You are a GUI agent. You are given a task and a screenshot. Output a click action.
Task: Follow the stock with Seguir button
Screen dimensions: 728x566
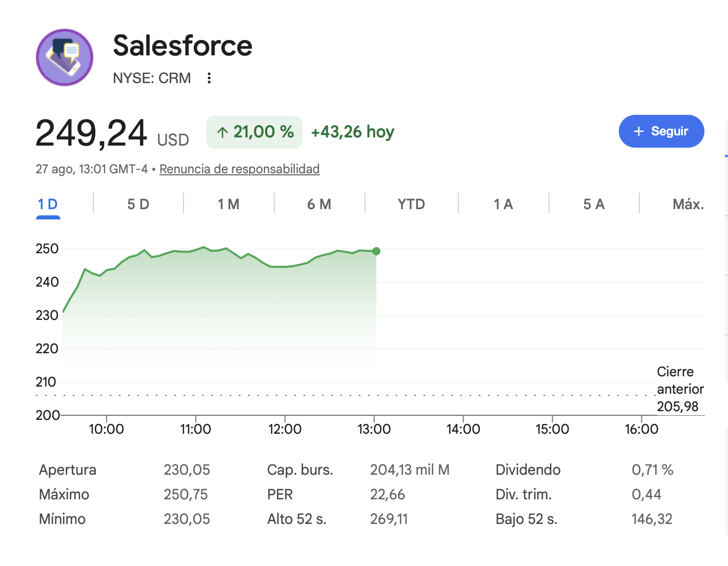click(x=661, y=131)
